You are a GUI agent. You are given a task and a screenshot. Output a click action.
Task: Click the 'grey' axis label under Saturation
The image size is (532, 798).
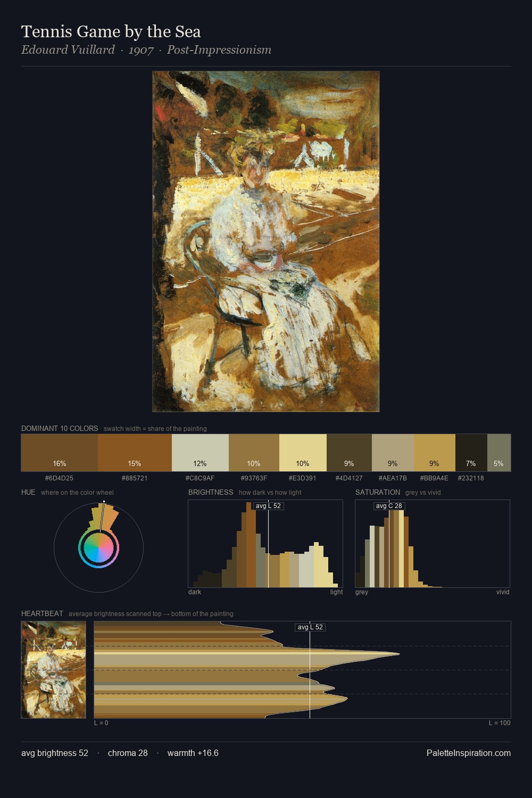point(362,592)
